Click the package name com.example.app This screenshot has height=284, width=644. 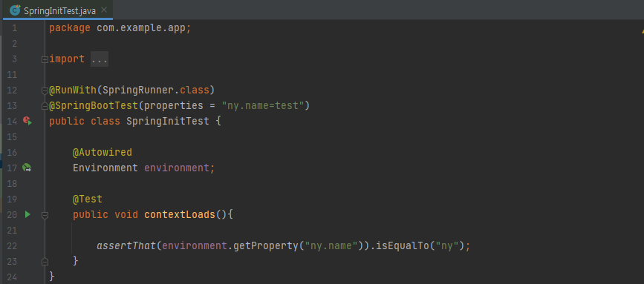pyautogui.click(x=141, y=28)
